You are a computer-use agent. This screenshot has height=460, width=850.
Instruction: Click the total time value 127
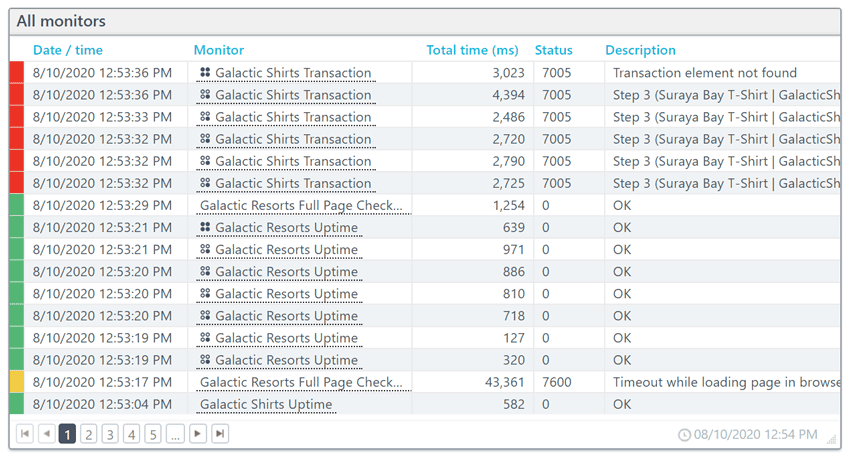tap(514, 338)
